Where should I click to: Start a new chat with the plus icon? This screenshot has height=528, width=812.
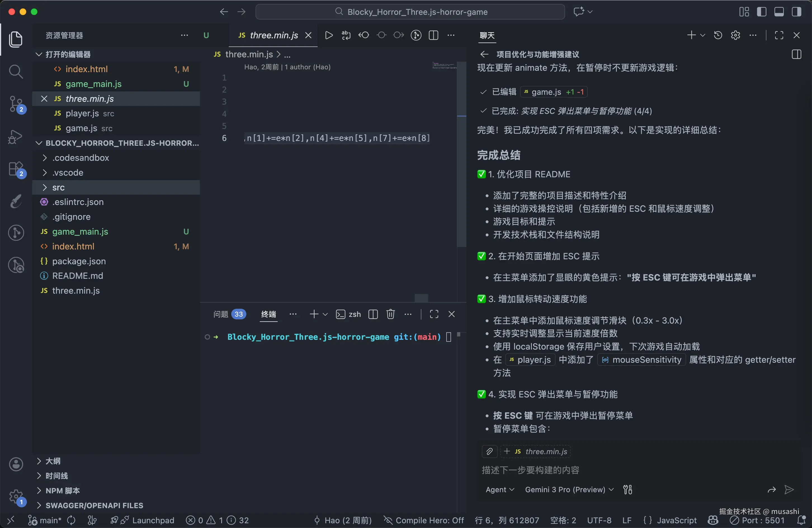(x=691, y=35)
